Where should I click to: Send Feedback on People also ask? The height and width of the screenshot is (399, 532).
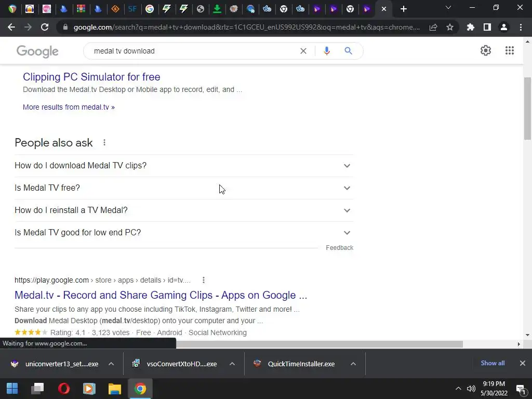340,248
